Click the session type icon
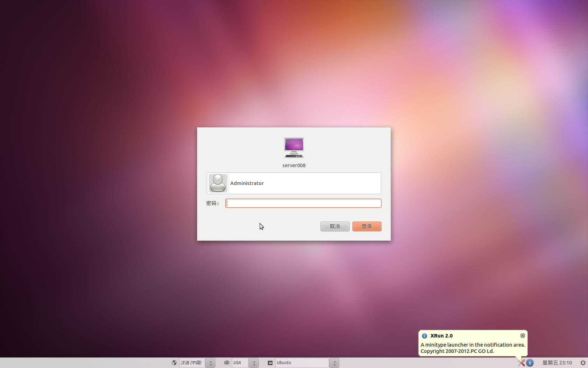The height and width of the screenshot is (368, 588). pyautogui.click(x=270, y=363)
